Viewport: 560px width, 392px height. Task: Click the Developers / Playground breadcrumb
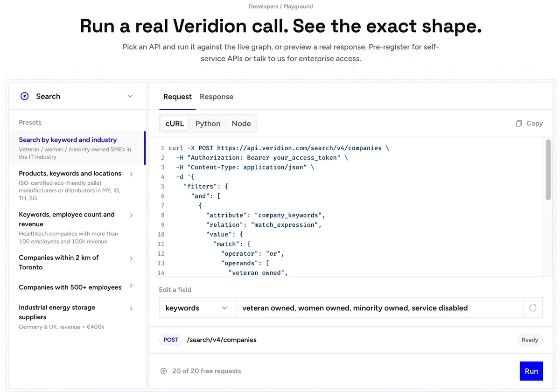coord(281,7)
